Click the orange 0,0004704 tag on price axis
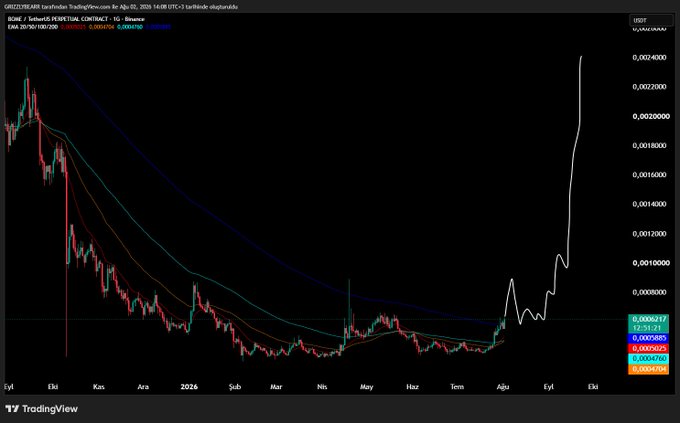The width and height of the screenshot is (680, 423). tap(648, 369)
